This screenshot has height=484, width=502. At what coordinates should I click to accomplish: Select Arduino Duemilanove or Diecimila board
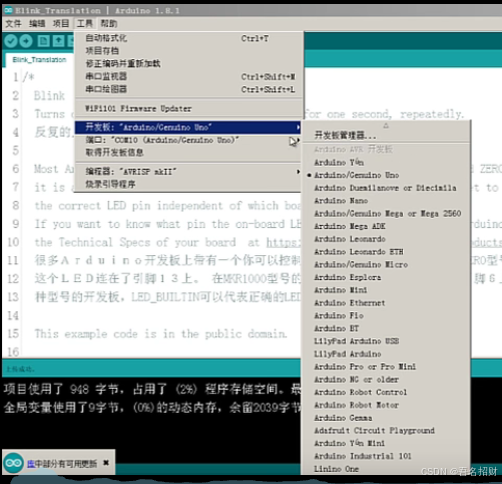(x=386, y=188)
